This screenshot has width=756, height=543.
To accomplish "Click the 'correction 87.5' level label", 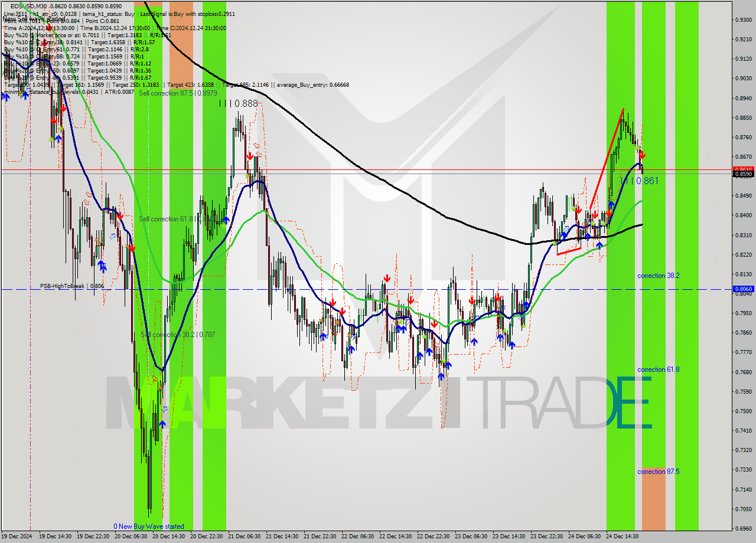I will [658, 472].
